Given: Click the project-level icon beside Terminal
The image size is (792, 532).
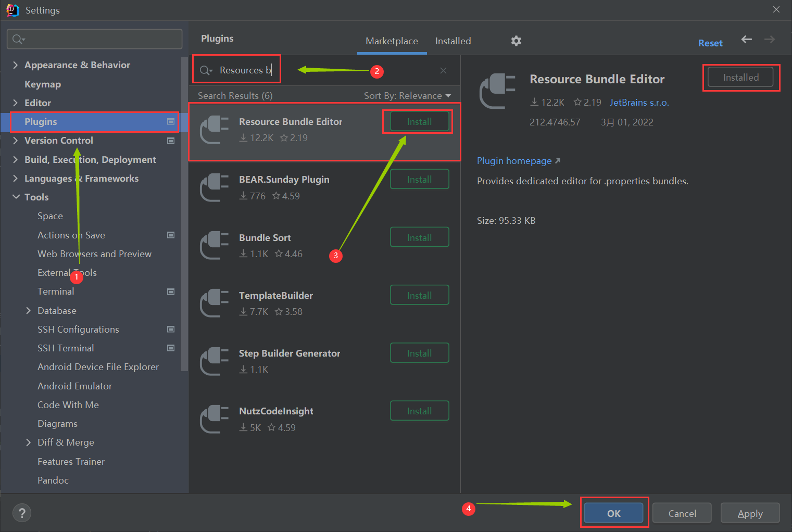Looking at the screenshot, I should (170, 292).
